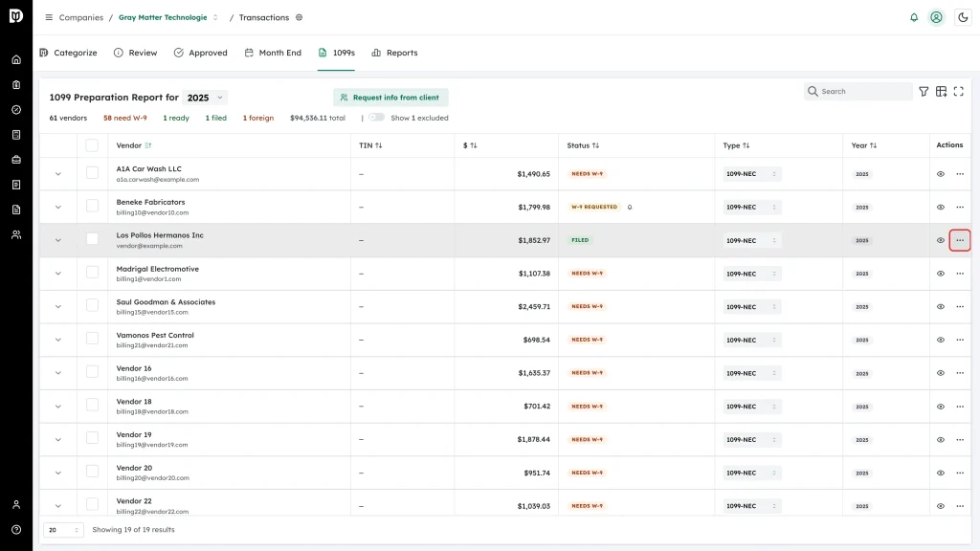
Task: Sort by TIN column
Action: pyautogui.click(x=379, y=145)
